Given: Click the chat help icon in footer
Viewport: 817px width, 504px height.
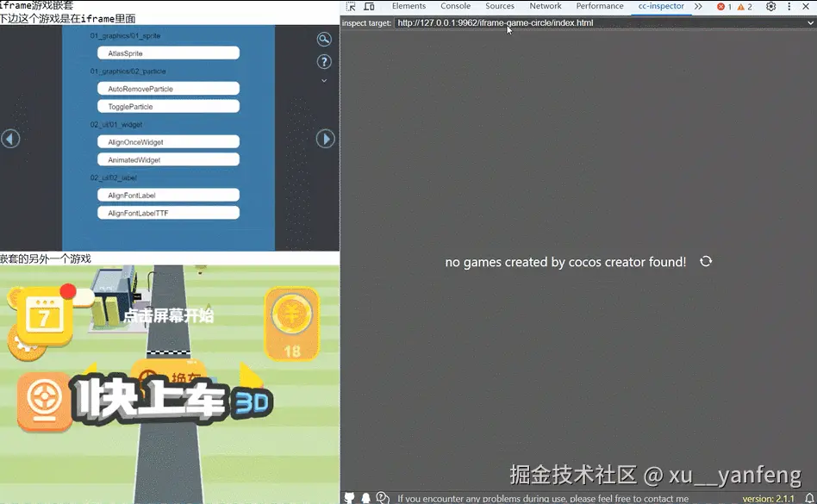Looking at the screenshot, I should (x=383, y=498).
